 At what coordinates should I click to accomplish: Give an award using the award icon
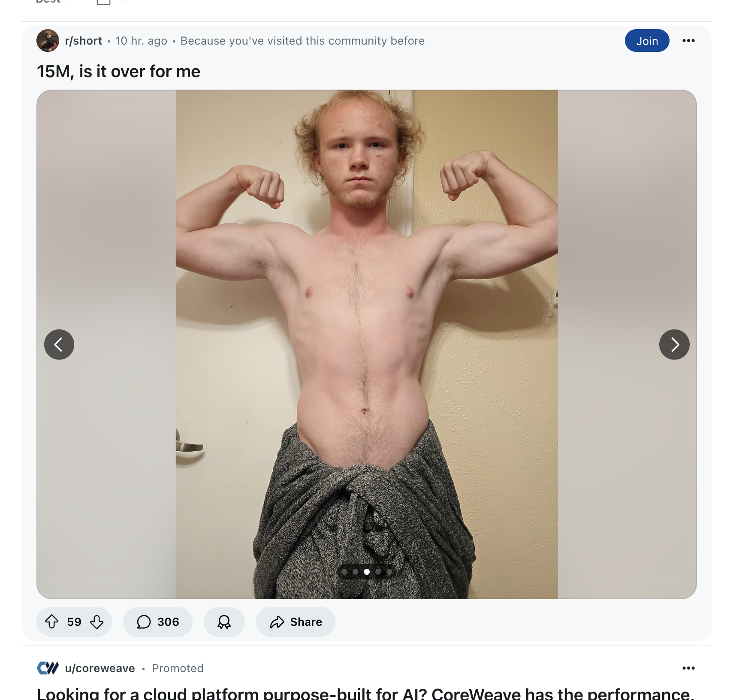tap(224, 622)
